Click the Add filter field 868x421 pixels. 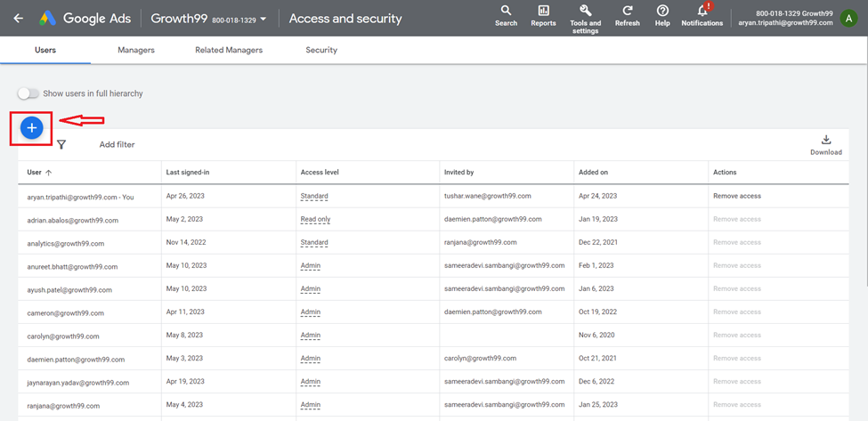[117, 145]
